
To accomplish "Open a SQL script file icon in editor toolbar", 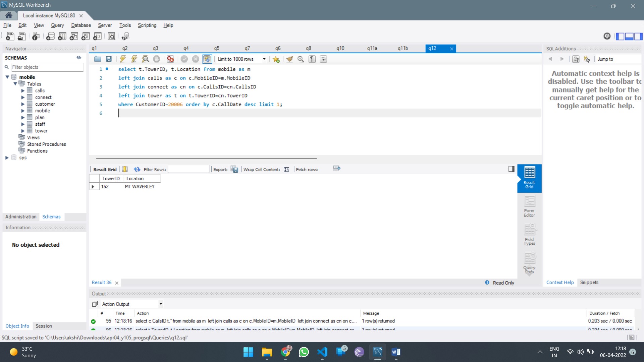I will [x=98, y=59].
